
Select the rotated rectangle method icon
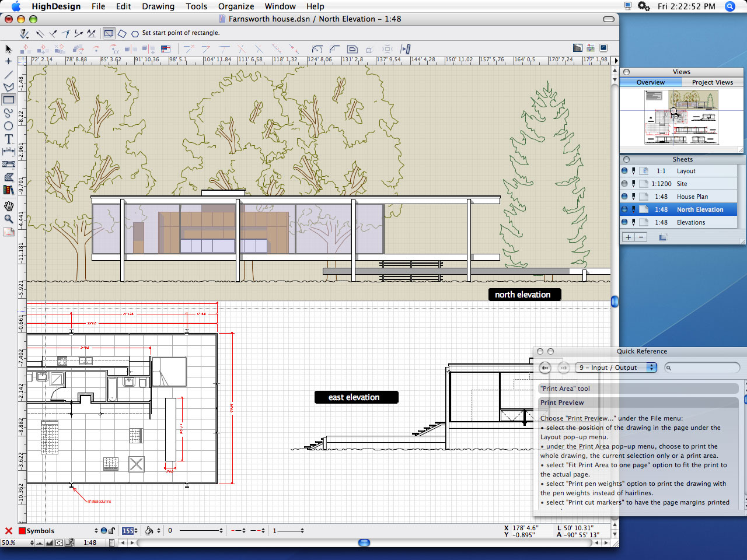(x=122, y=33)
